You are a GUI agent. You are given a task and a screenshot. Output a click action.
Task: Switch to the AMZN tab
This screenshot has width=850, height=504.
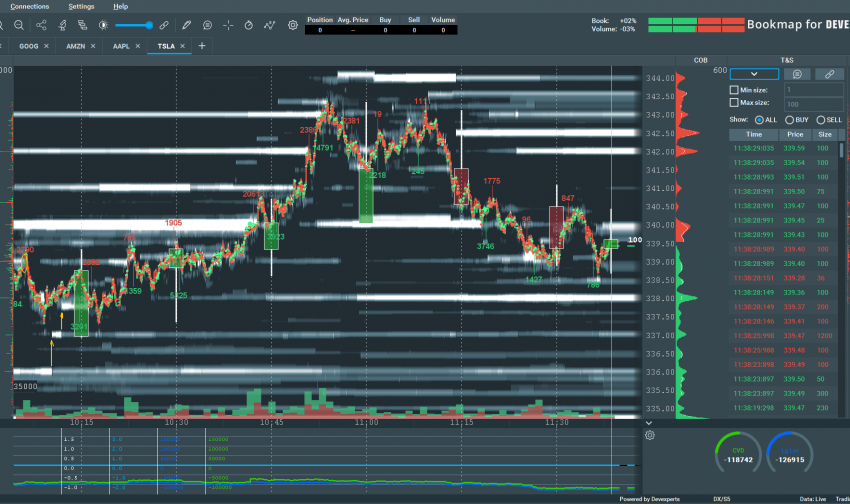[75, 46]
